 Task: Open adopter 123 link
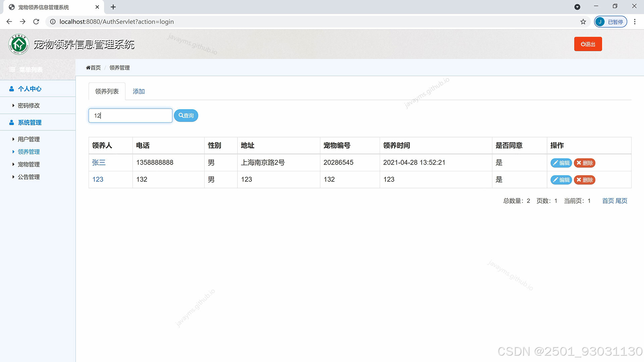pos(98,179)
